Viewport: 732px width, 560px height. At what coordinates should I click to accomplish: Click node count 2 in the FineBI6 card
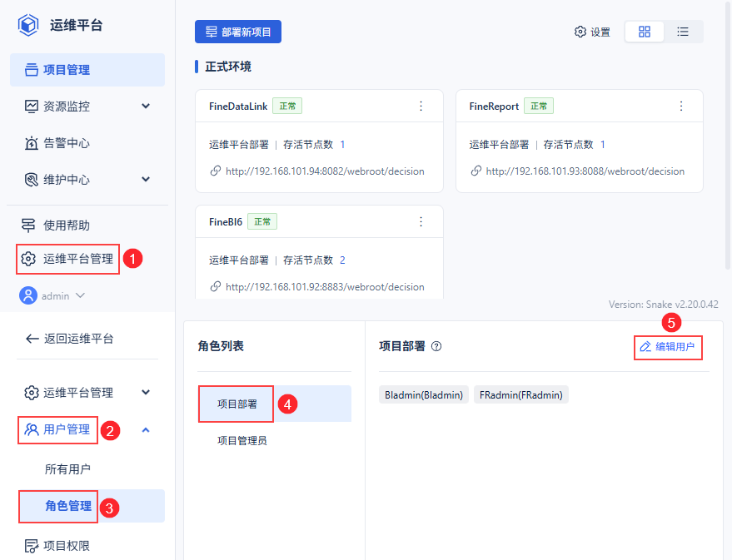(342, 260)
